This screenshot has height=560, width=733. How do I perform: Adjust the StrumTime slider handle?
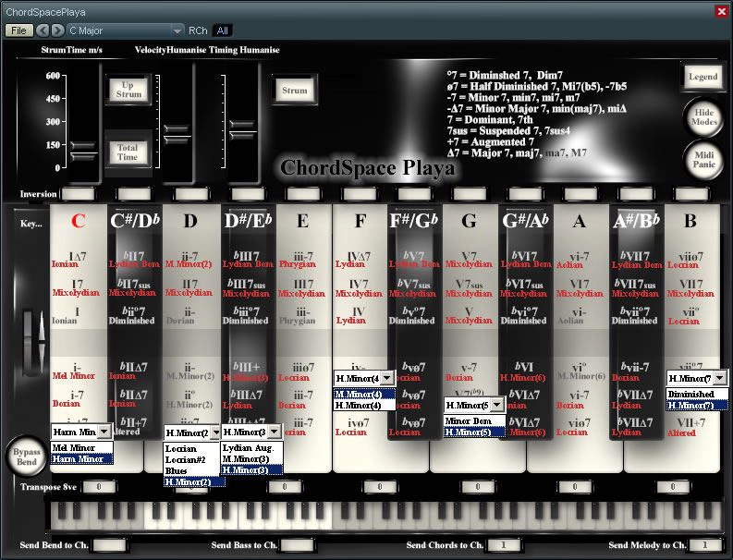coord(84,152)
